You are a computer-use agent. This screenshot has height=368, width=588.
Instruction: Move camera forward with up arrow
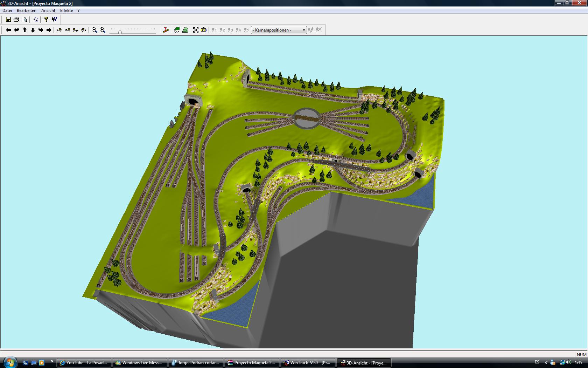pyautogui.click(x=24, y=30)
